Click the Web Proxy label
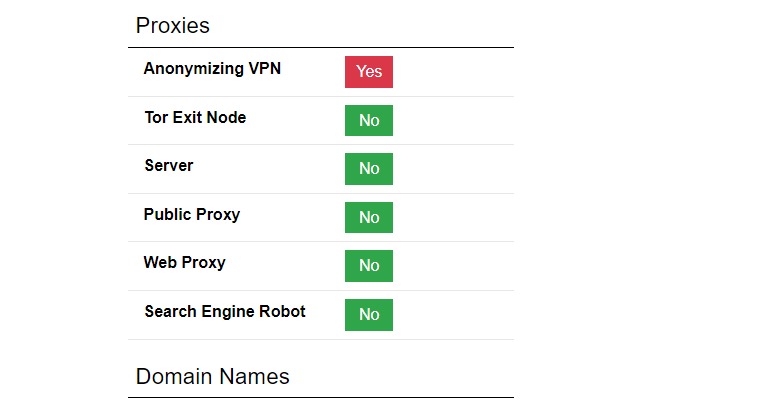This screenshot has width=778, height=401. coord(185,263)
